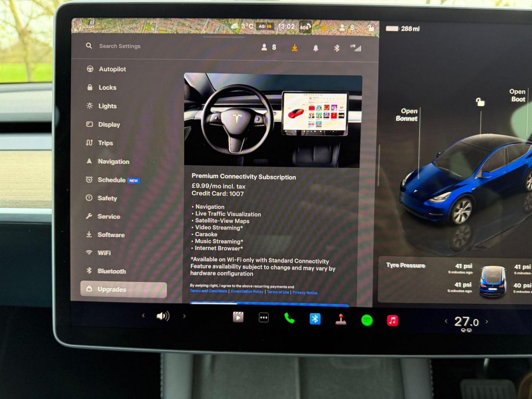Open the Terms and Conditions link

(209, 291)
